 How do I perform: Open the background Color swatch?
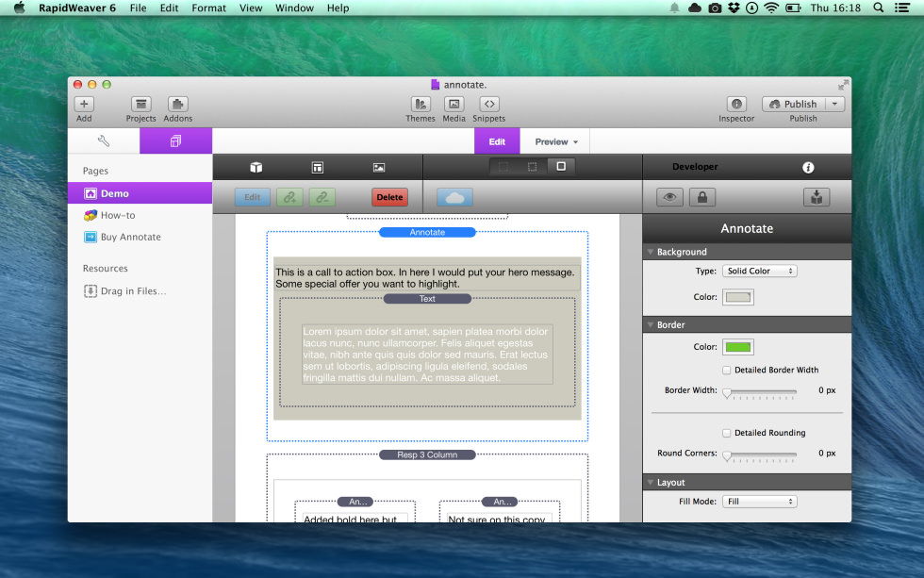point(738,297)
